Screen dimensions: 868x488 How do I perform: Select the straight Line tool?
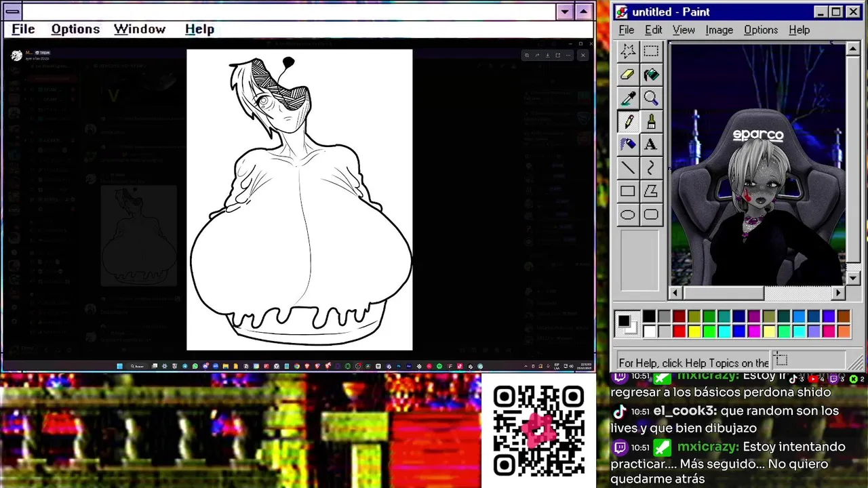628,168
